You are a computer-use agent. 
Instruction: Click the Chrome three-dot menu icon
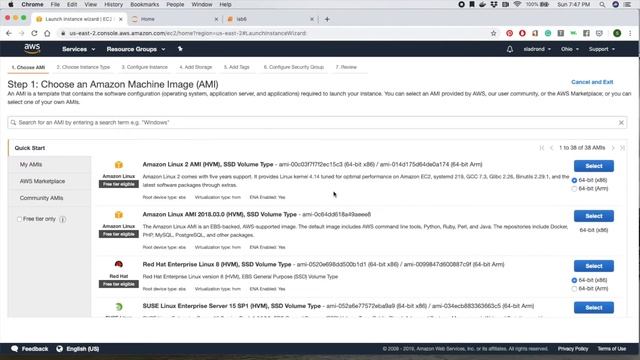631,33
